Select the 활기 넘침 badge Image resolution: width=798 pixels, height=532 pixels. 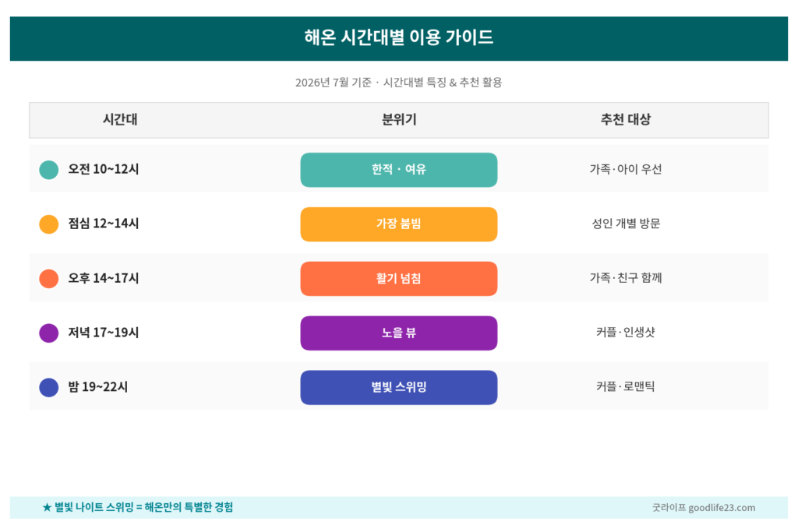tap(398, 279)
